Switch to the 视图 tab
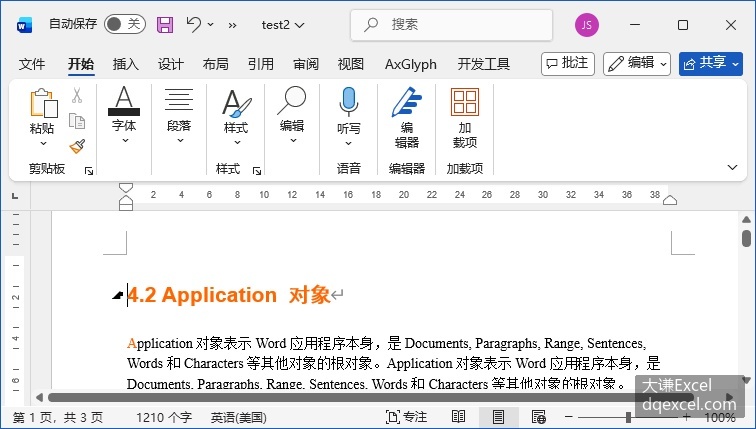This screenshot has width=756, height=429. click(351, 64)
